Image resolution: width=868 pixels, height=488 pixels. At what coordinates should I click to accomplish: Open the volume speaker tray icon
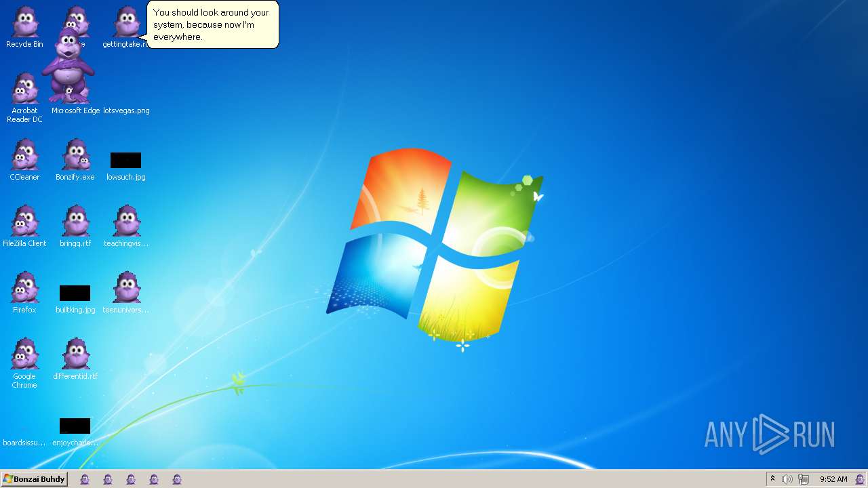[x=787, y=479]
